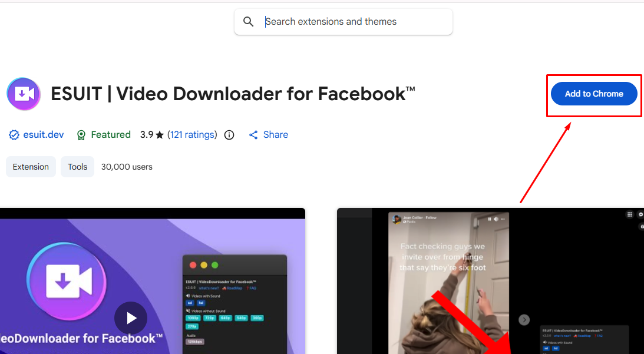Open the 121 ratings link
Viewport: 644px width, 354px height.
click(192, 134)
